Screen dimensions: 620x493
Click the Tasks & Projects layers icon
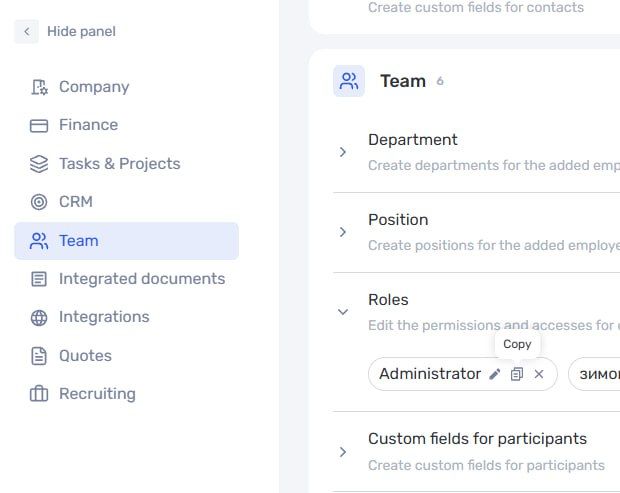tap(39, 164)
